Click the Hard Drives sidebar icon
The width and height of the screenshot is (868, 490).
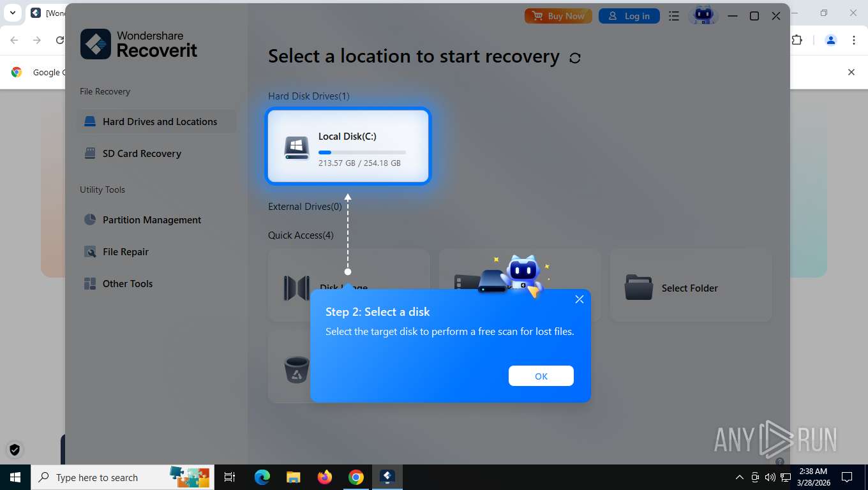point(90,121)
